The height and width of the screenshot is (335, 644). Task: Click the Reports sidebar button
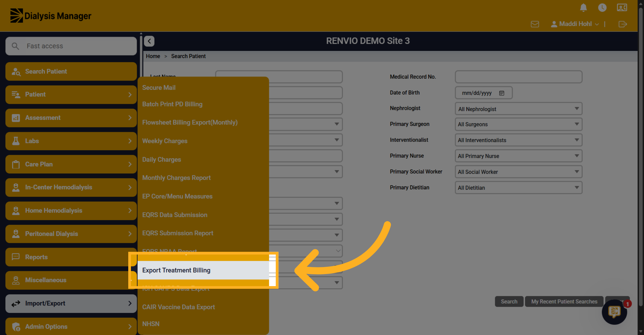pyautogui.click(x=71, y=257)
